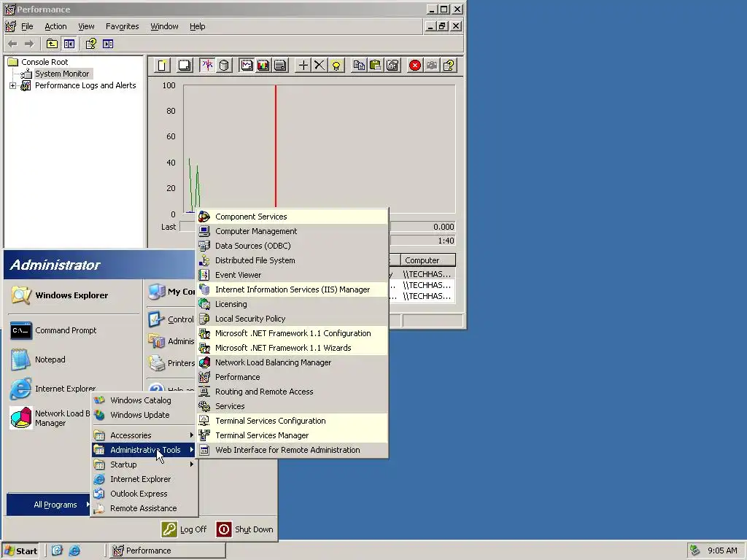
Task: Select Console Root folder
Action: click(44, 62)
